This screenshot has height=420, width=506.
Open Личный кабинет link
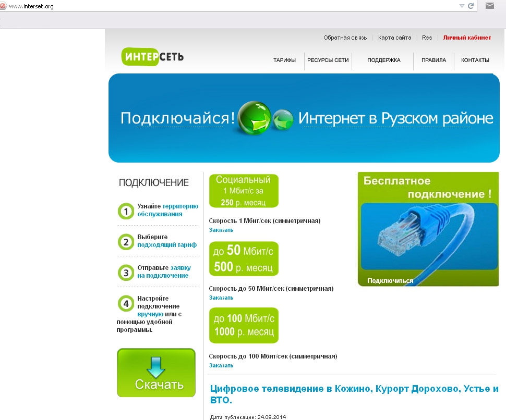coord(467,38)
